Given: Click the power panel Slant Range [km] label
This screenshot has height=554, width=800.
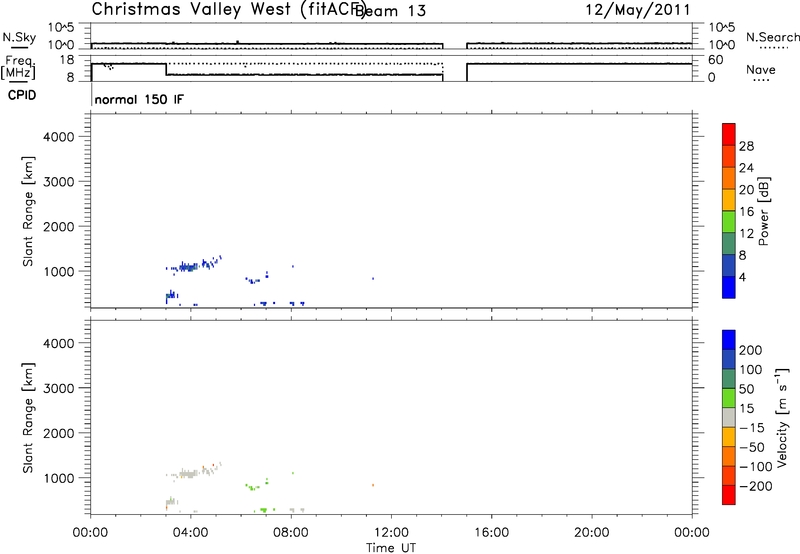Looking at the screenshot, I should pos(28,211).
